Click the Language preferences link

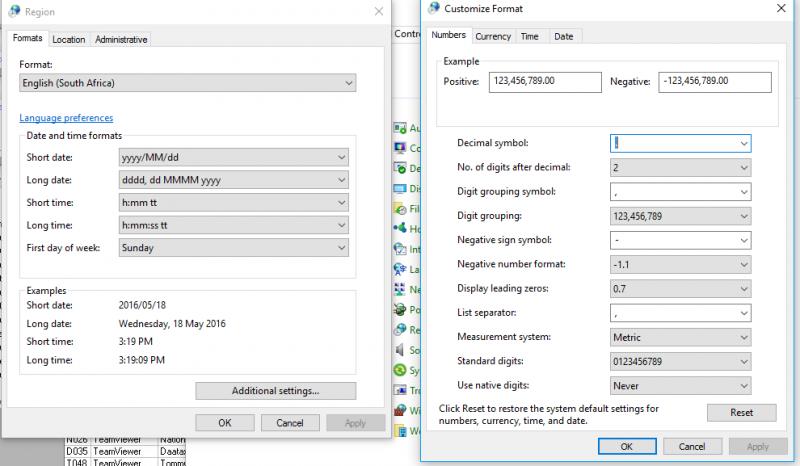point(66,118)
